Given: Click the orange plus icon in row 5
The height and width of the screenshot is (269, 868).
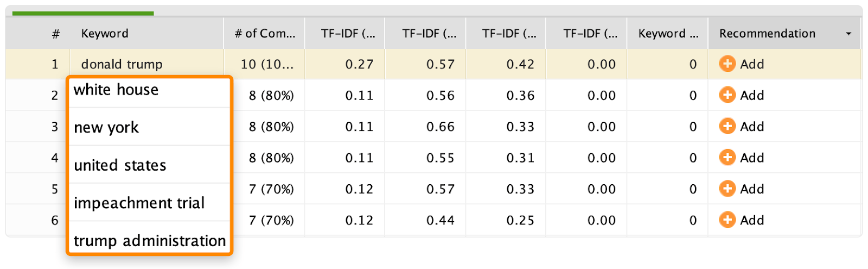Looking at the screenshot, I should 727,189.
